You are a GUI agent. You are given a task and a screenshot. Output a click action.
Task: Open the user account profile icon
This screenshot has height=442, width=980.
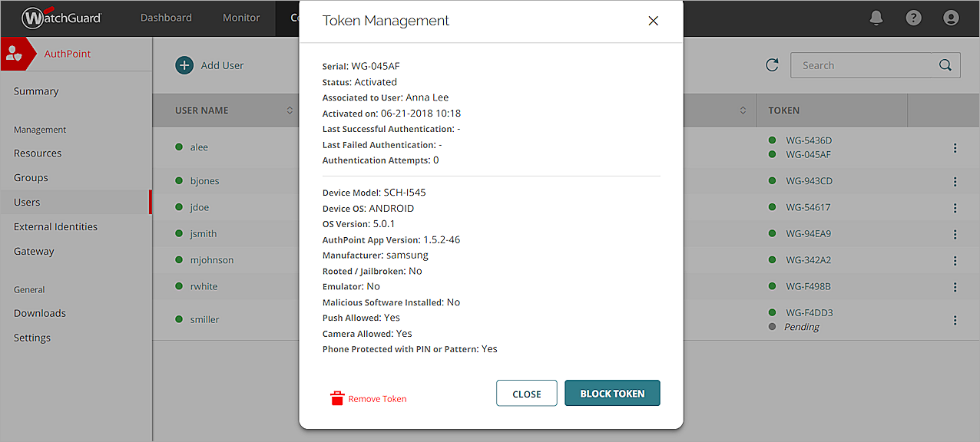click(x=951, y=18)
